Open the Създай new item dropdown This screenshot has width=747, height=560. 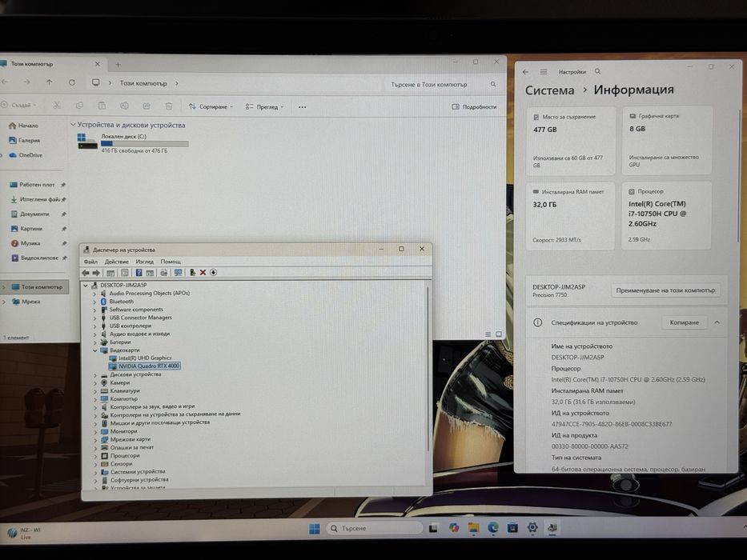click(19, 106)
